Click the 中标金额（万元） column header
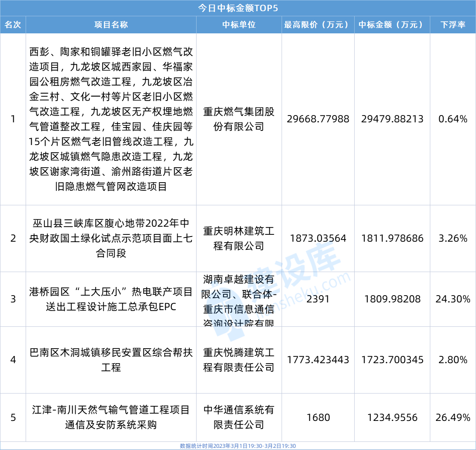 coord(392,25)
